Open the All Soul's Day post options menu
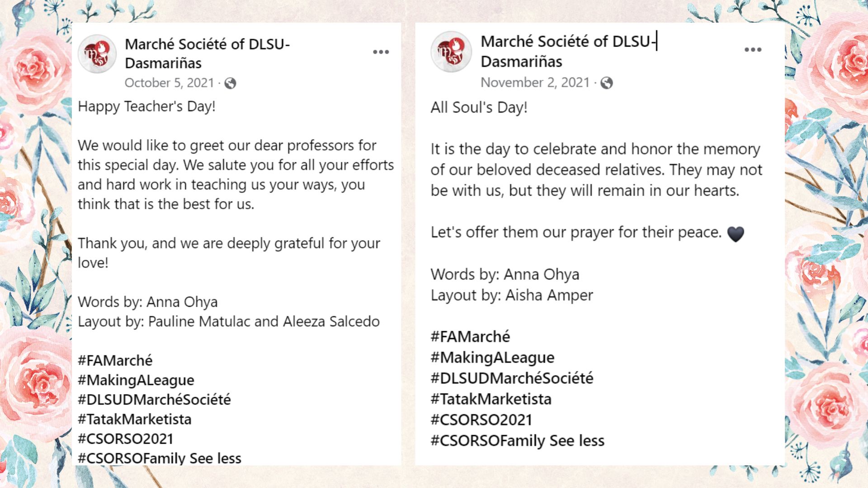 pos(753,50)
